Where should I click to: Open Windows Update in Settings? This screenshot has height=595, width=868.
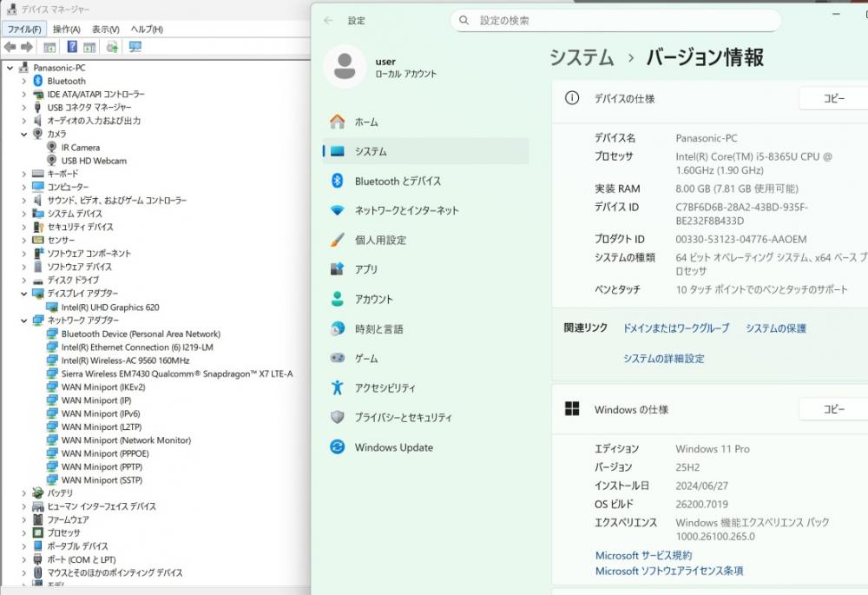point(425,447)
